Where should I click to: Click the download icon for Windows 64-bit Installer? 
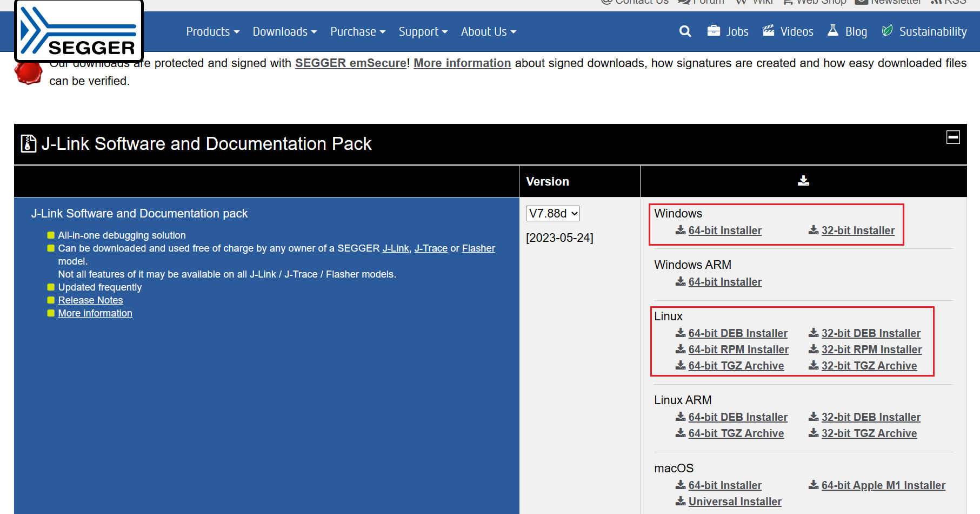pyautogui.click(x=681, y=230)
